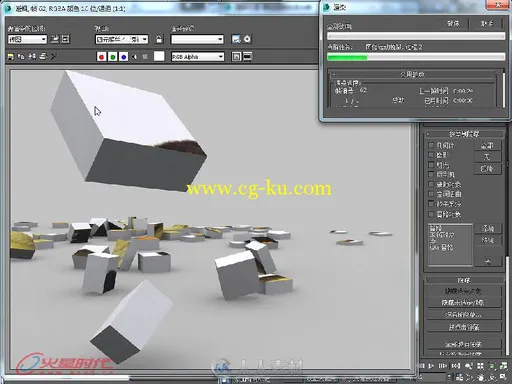Viewport: 512px width, 384px height.
Task: Clear the rendered frame with the X icon
Action: click(54, 57)
